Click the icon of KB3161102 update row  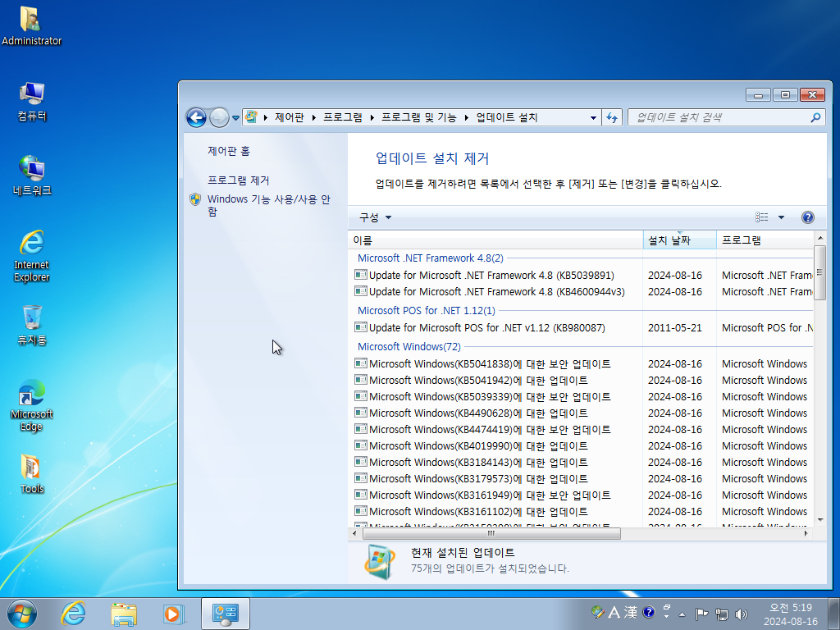click(361, 511)
